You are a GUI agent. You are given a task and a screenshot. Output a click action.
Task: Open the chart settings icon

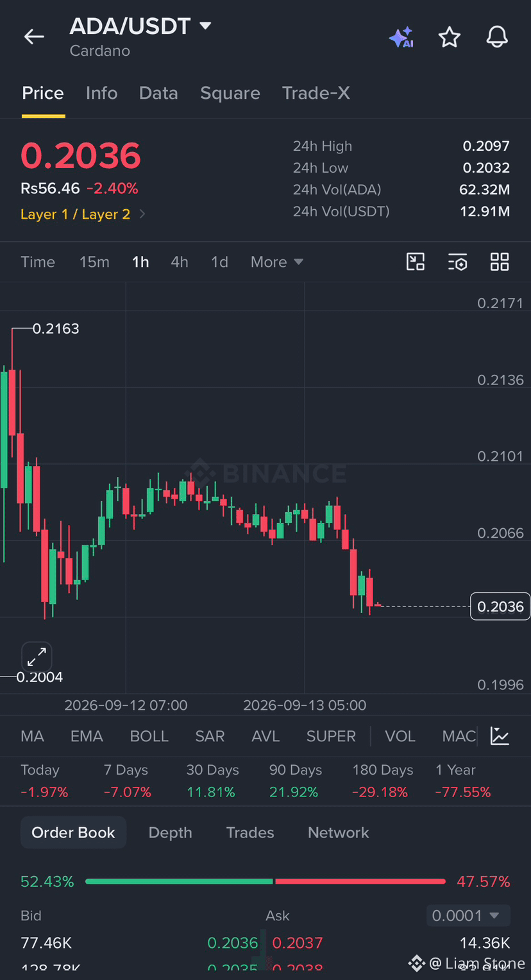click(x=457, y=262)
